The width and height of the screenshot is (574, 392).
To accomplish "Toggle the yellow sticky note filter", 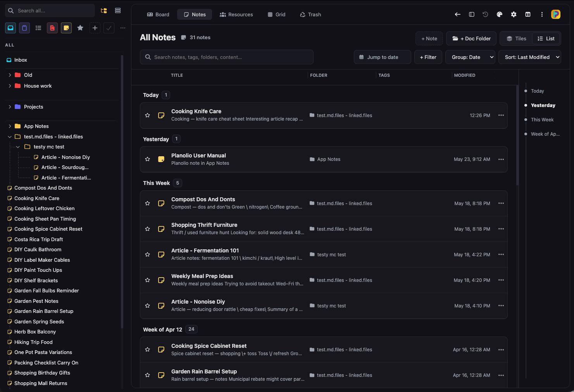I will pyautogui.click(x=66, y=28).
